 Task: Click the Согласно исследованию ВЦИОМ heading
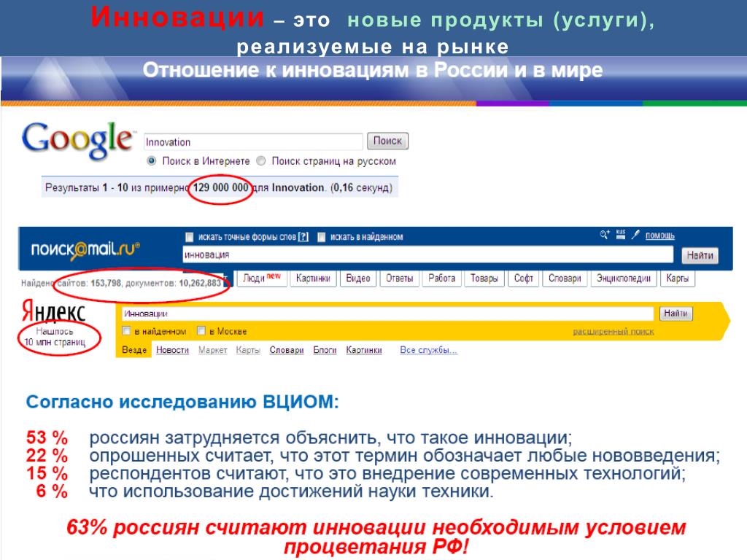(x=182, y=402)
